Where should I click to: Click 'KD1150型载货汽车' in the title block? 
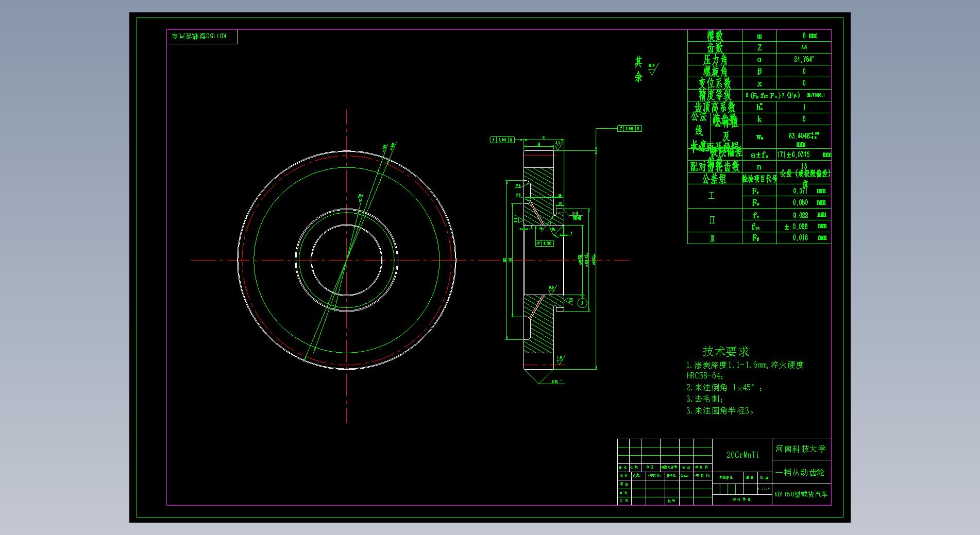click(801, 494)
